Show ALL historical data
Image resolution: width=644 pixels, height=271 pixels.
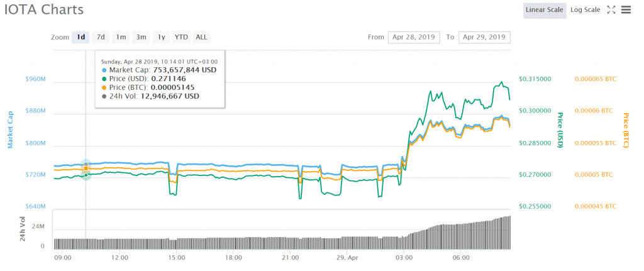tap(201, 37)
